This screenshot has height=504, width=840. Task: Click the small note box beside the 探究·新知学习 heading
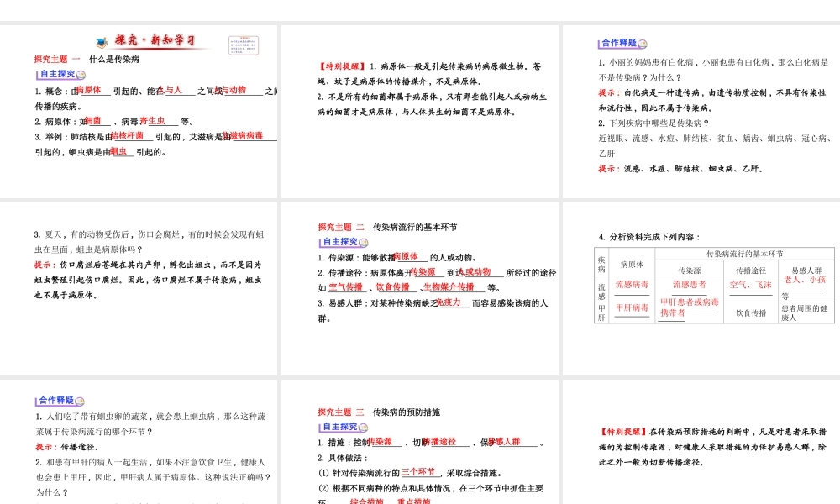pyautogui.click(x=244, y=45)
